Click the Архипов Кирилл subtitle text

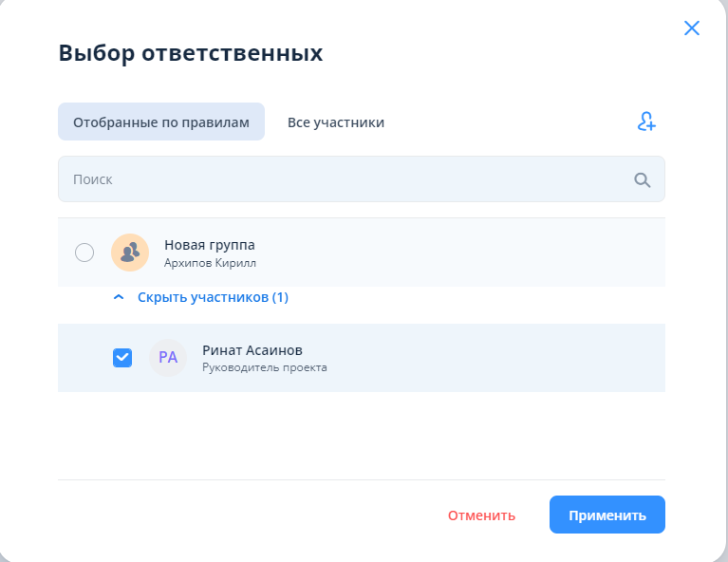[210, 263]
